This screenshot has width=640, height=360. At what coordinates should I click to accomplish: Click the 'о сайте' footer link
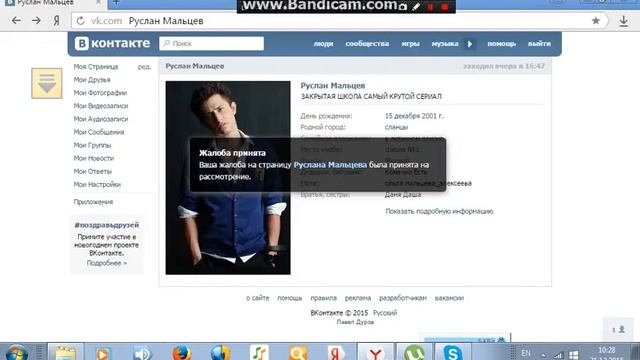pyautogui.click(x=258, y=298)
